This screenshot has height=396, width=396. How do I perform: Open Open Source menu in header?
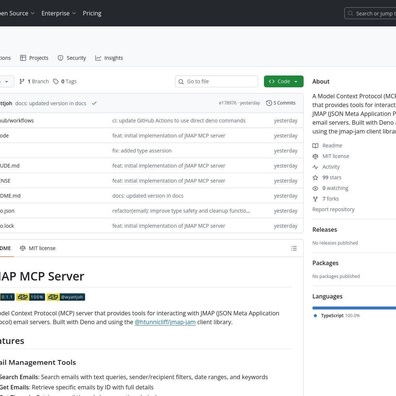17,13
